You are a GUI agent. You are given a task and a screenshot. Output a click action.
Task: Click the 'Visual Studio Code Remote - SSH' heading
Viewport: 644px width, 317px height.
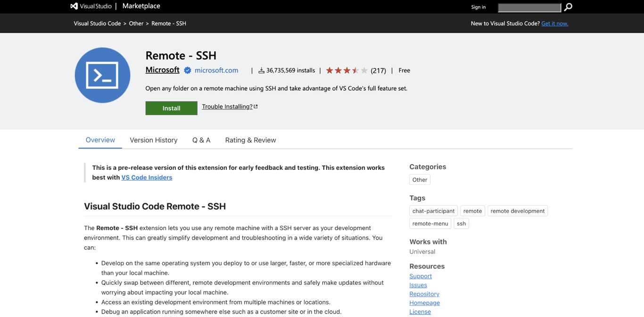[x=155, y=206]
